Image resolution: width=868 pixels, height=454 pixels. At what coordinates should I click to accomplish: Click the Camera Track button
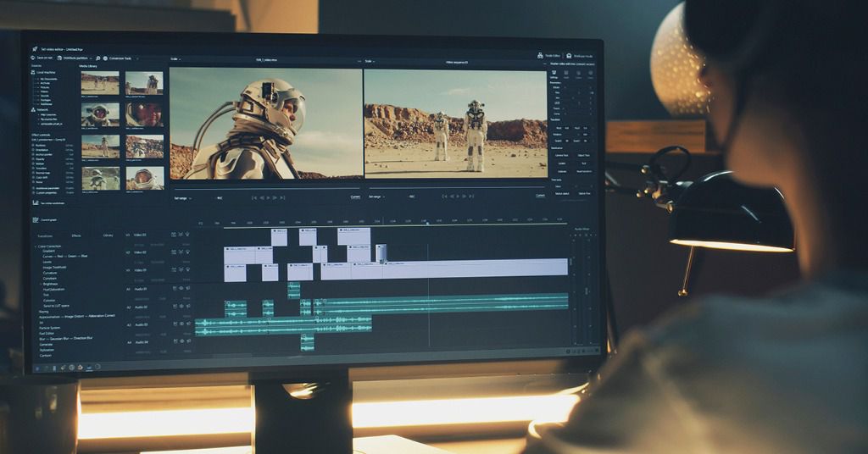(x=562, y=155)
